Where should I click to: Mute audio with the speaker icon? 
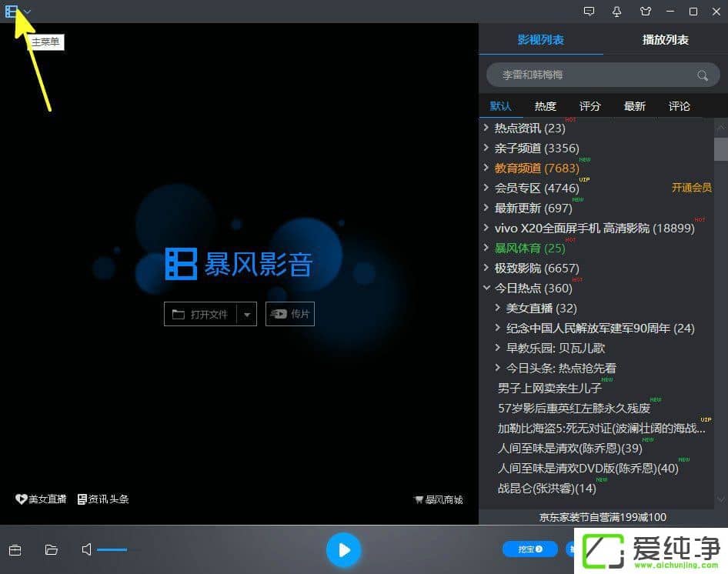point(86,549)
